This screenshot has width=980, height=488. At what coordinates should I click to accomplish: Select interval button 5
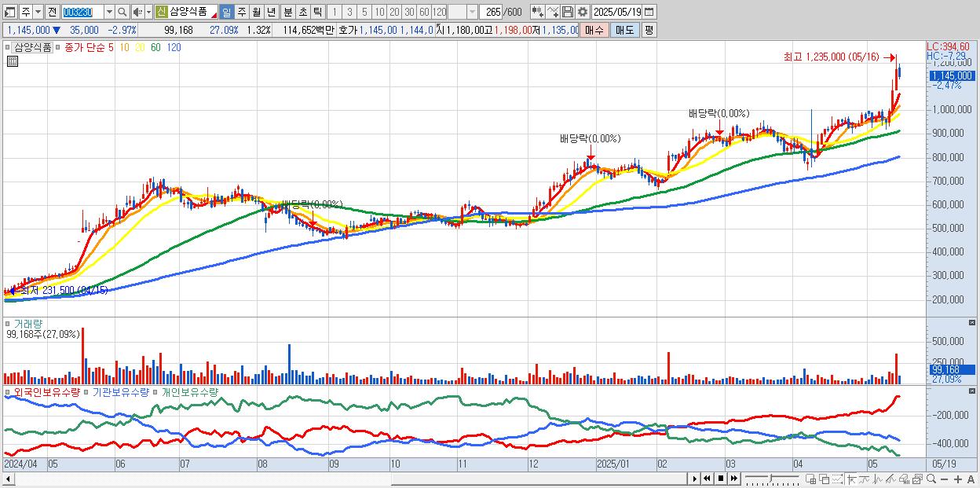364,12
